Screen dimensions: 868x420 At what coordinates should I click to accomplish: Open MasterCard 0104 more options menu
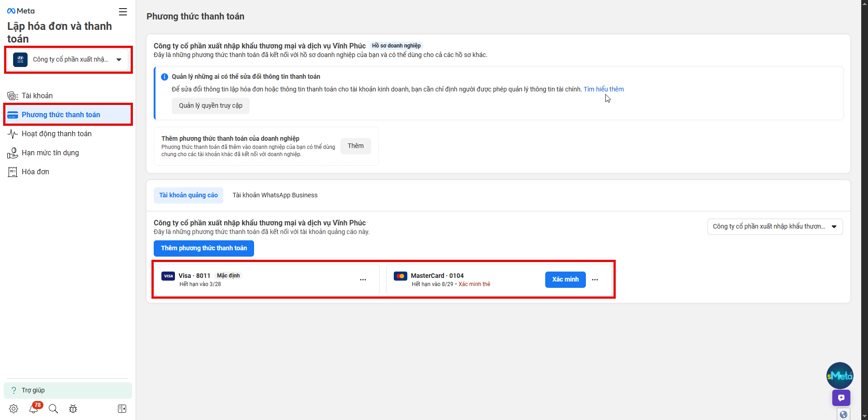pos(595,280)
